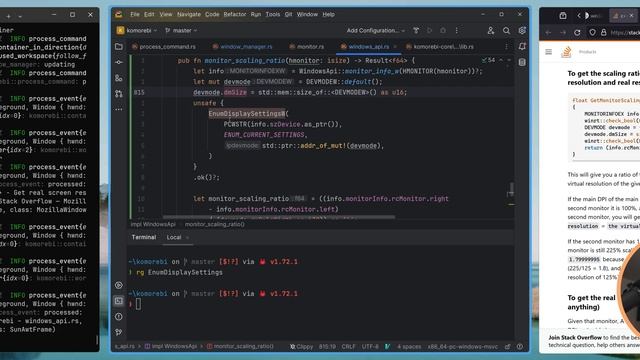The height and width of the screenshot is (360, 640).
Task: Click monitor_scaling_ratio() in editor breadcrumbs
Action: click(x=215, y=224)
